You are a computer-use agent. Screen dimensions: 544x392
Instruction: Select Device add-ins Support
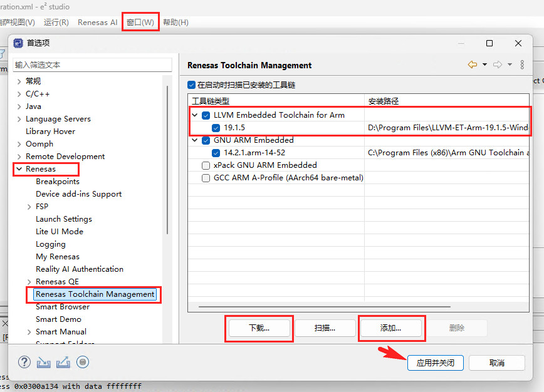pos(79,193)
